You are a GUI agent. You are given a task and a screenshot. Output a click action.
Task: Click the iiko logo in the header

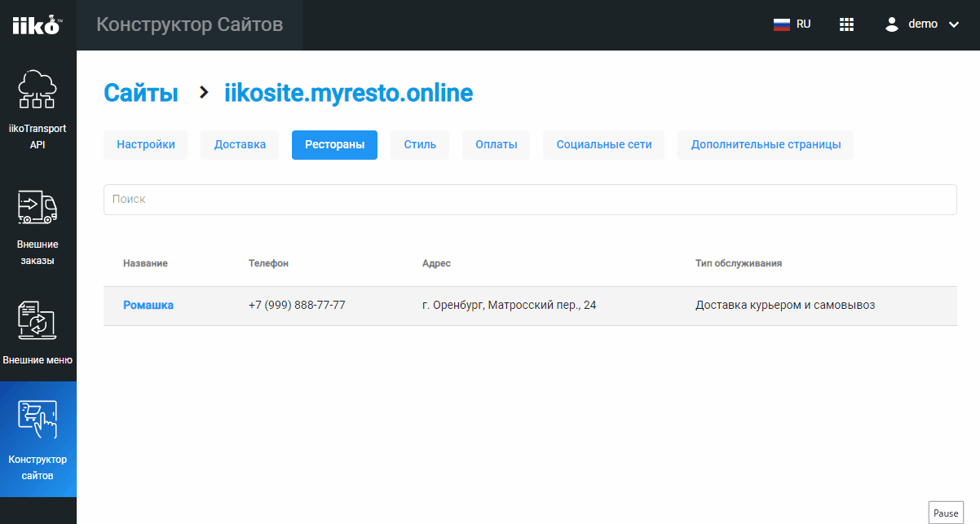tap(37, 25)
